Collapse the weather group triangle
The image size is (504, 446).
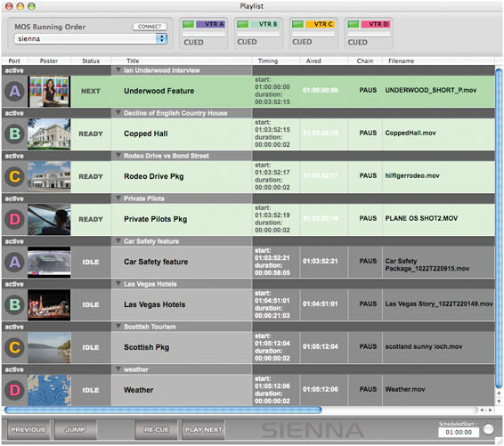click(118, 369)
